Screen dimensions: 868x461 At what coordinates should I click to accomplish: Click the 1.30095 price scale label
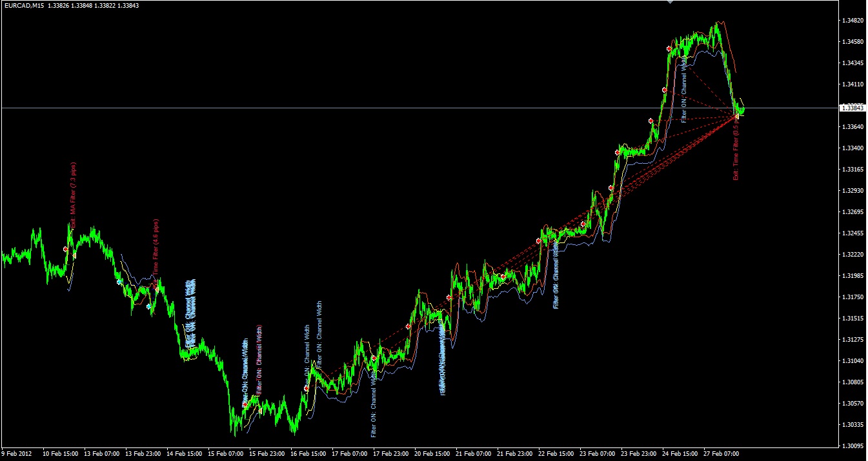853,446
